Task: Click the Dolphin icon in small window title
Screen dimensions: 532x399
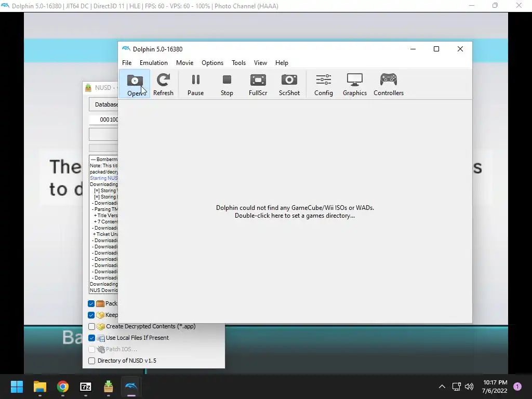Action: [x=126, y=49]
